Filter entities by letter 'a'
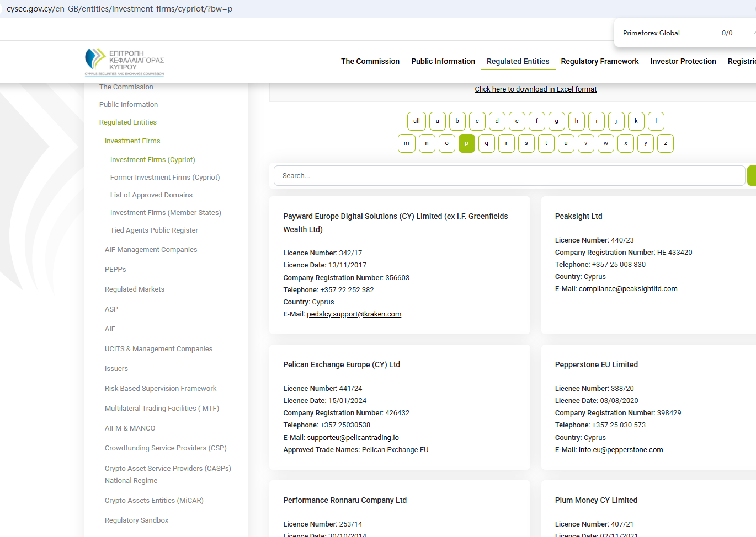This screenshot has width=756, height=537. pos(437,121)
